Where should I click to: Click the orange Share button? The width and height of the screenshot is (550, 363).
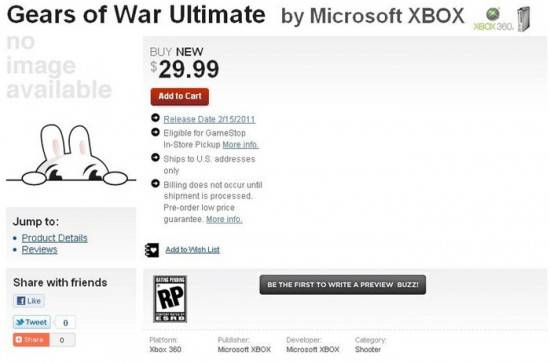(x=31, y=340)
